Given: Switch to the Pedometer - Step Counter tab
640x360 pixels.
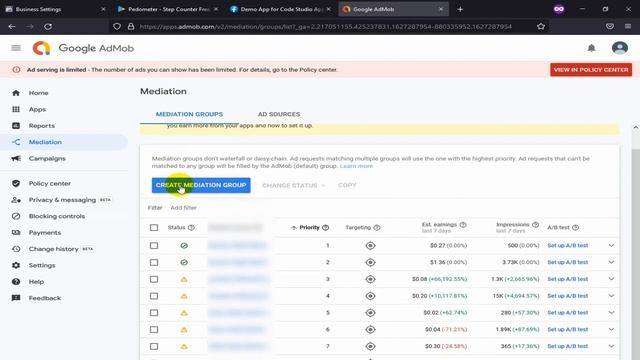Looking at the screenshot, I should pyautogui.click(x=167, y=9).
